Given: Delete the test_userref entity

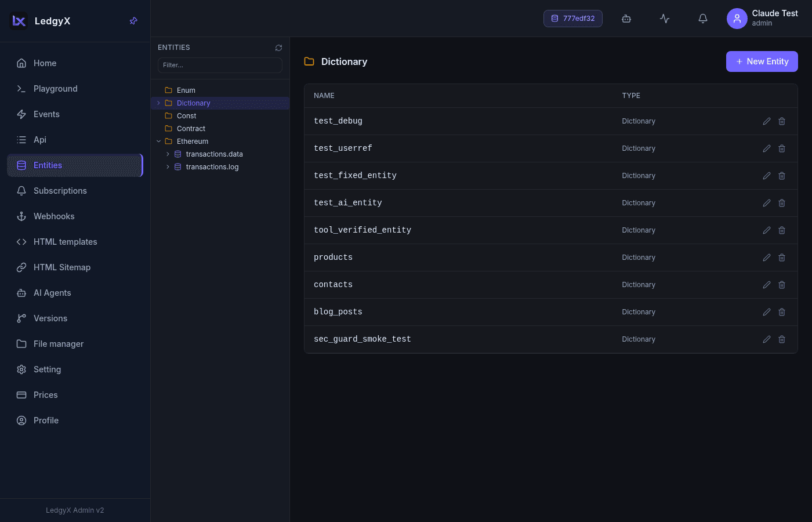Looking at the screenshot, I should pos(782,148).
